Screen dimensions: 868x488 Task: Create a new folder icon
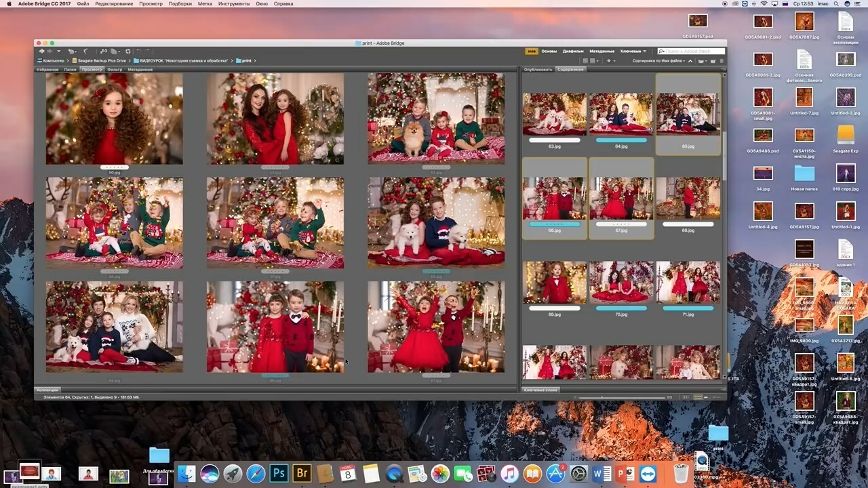tap(713, 61)
